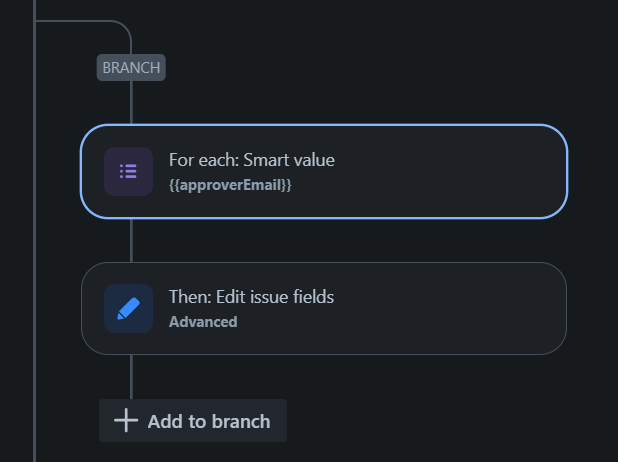Click the Add to branch text label
The height and width of the screenshot is (462, 618).
[x=209, y=421]
